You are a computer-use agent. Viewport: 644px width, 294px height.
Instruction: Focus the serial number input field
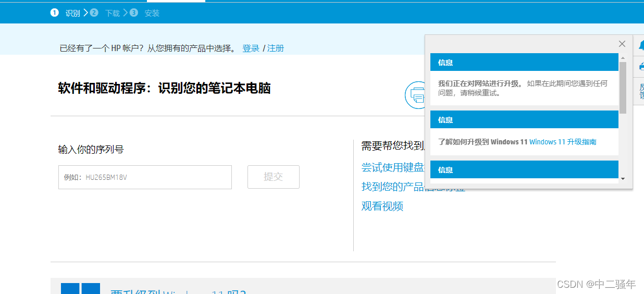145,177
